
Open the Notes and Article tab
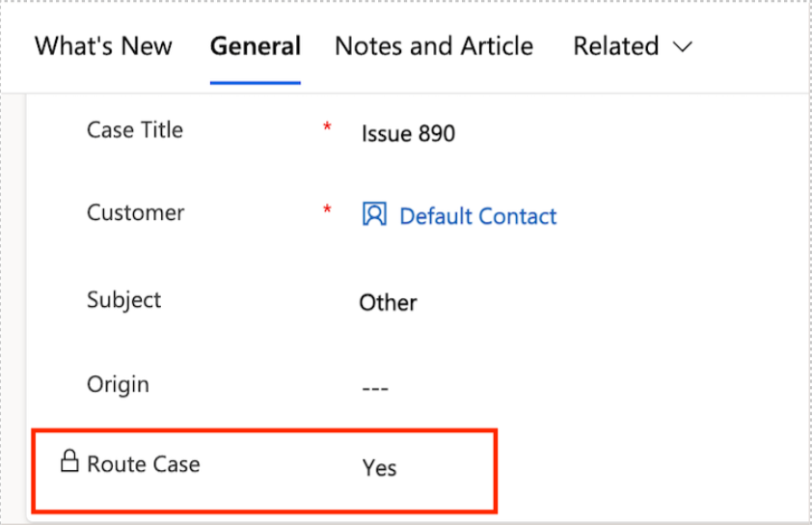tap(434, 46)
